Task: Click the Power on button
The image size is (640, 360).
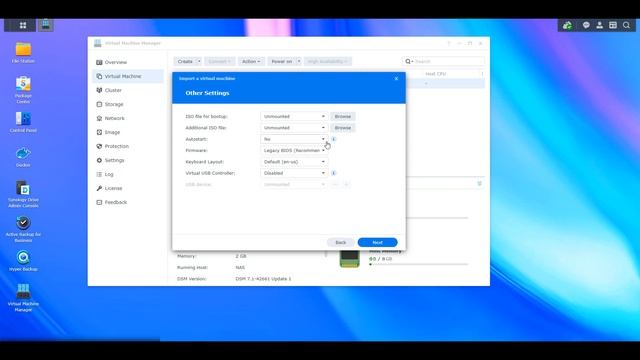Action: [282, 61]
